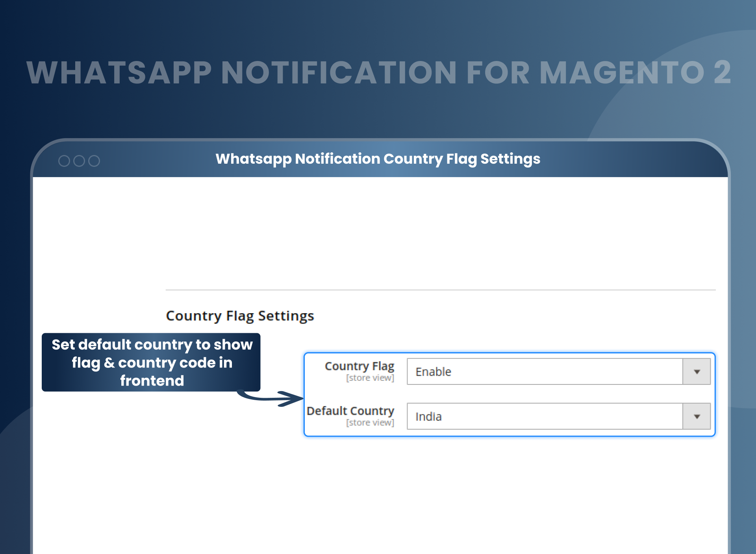
Task: Click the Whatsapp Notification for Magento 2 banner
Action: coord(378,73)
